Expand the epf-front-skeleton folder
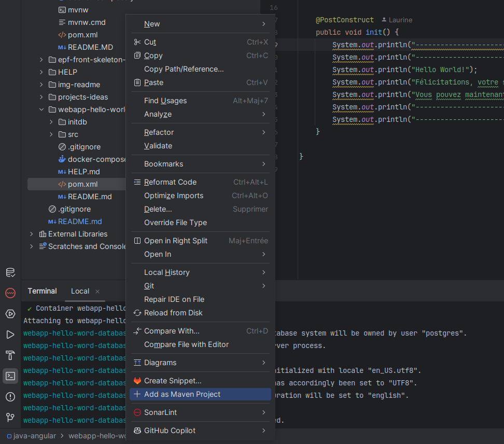 coord(41,60)
